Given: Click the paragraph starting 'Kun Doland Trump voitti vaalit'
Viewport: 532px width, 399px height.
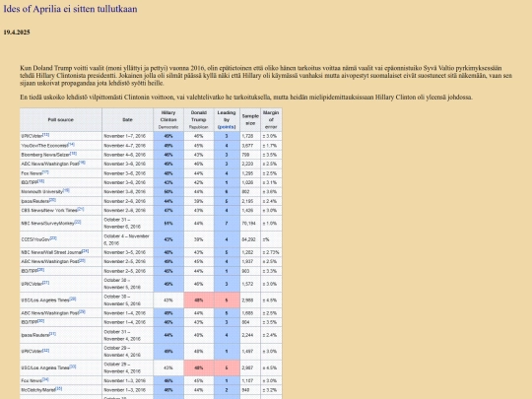Looking at the screenshot, I should click(266, 75).
